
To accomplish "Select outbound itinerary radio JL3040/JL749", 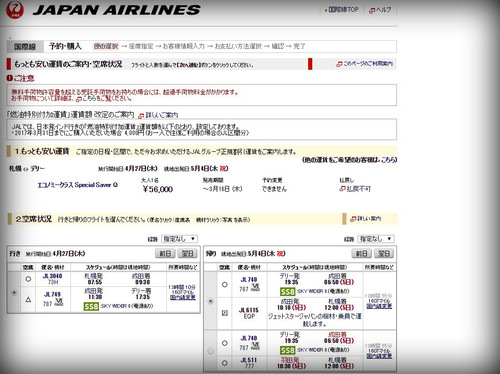I will pos(14,292).
